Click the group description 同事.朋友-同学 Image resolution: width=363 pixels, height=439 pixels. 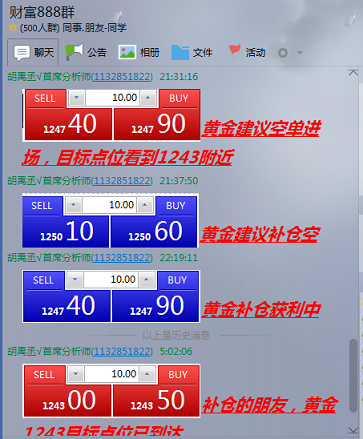(94, 27)
